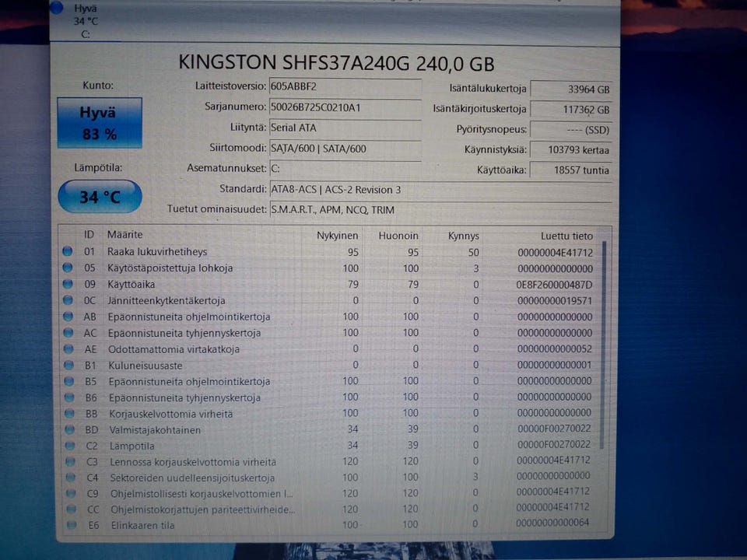Click the Lämpötila: label above the temperature

(x=98, y=168)
